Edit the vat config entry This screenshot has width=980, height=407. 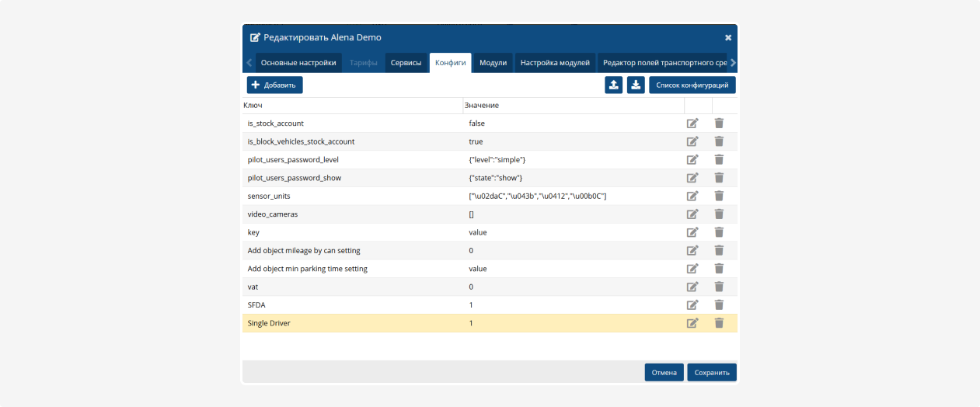coord(692,287)
